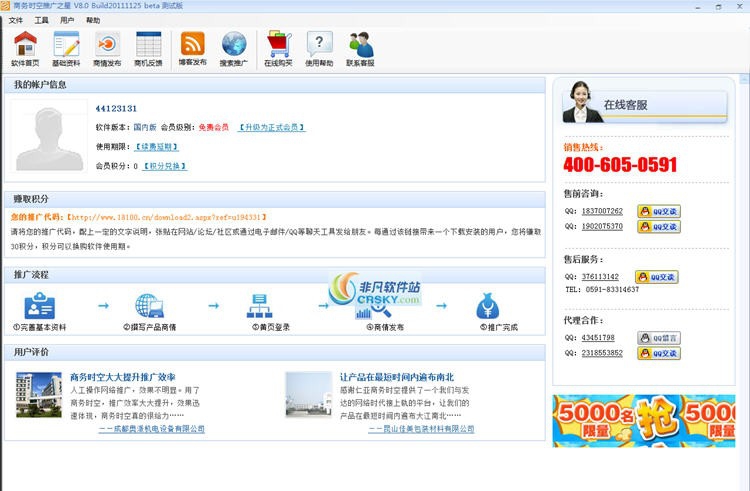Open the 用户 menu
750x491 pixels.
pos(67,20)
